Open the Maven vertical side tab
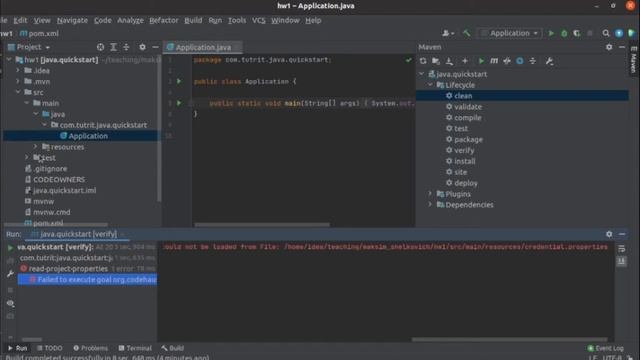This screenshot has width=640, height=360. [x=633, y=60]
